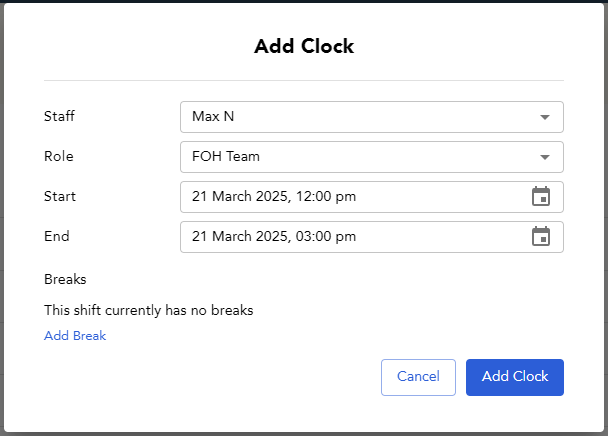Expand the Staff dropdown arrow
The height and width of the screenshot is (436, 608).
click(545, 117)
